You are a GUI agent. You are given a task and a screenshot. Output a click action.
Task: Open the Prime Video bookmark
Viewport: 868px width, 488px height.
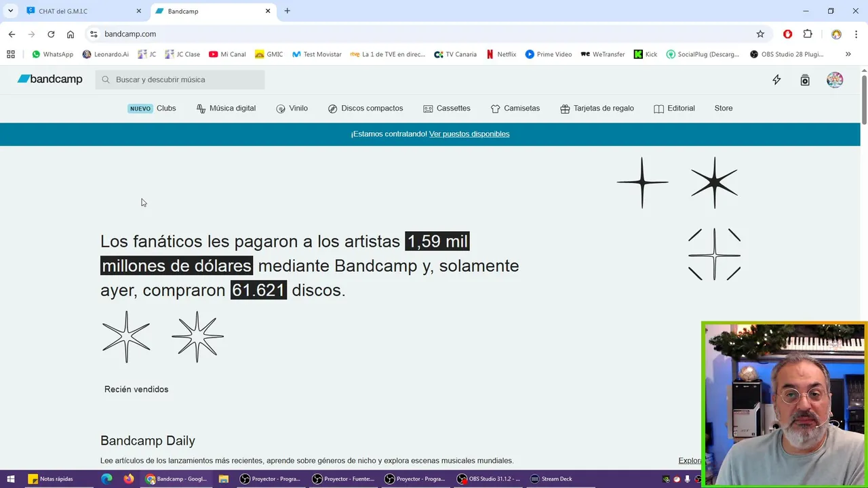tap(549, 54)
